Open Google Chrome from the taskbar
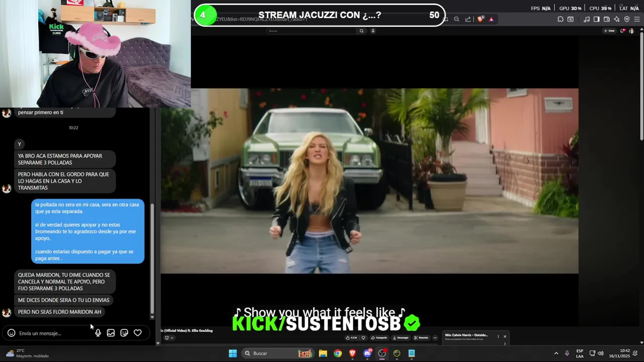 338,353
